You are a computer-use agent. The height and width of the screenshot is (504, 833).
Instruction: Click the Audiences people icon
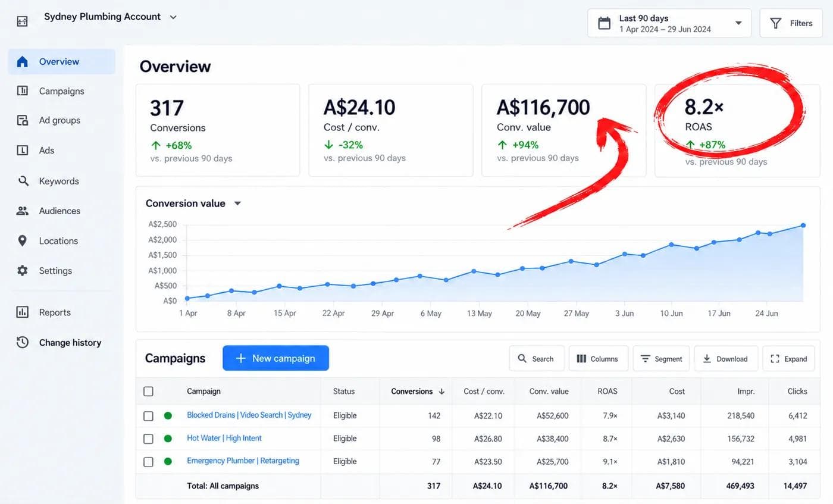pyautogui.click(x=23, y=211)
